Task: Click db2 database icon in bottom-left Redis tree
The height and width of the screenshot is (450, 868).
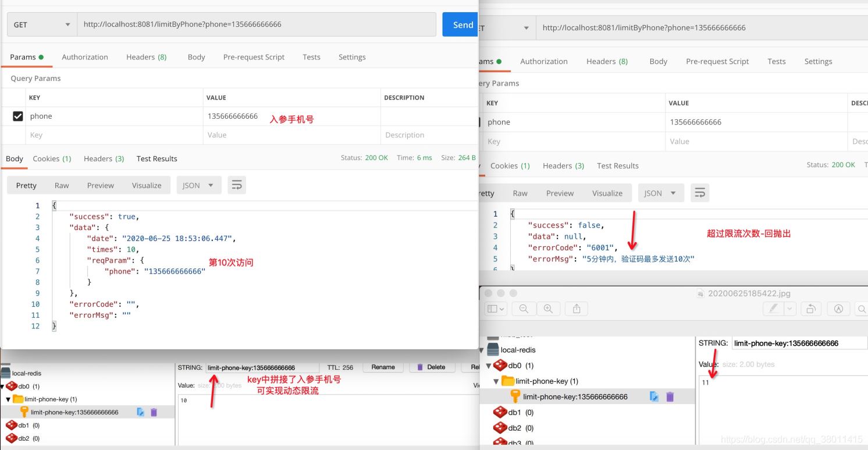Action: [x=11, y=438]
